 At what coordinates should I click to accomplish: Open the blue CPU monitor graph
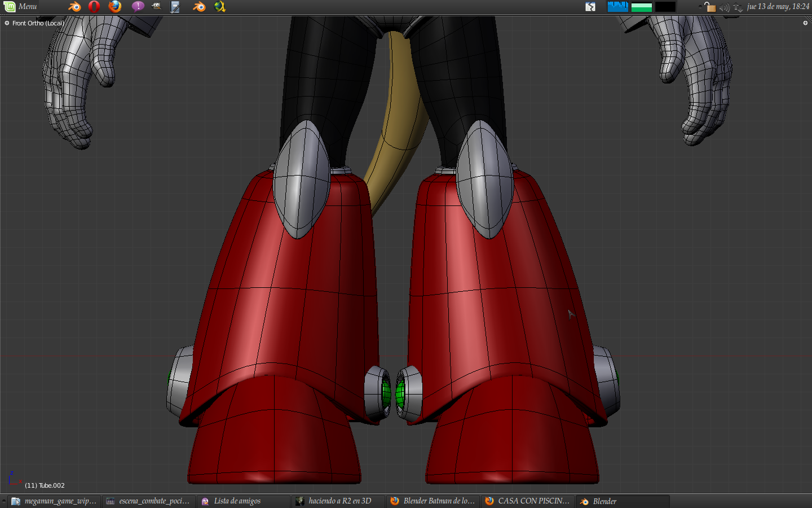tap(617, 7)
